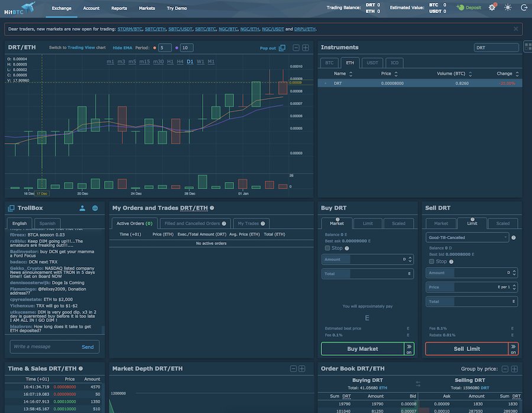Open TrollBox user profile icon
532x413 pixels.
(x=82, y=208)
